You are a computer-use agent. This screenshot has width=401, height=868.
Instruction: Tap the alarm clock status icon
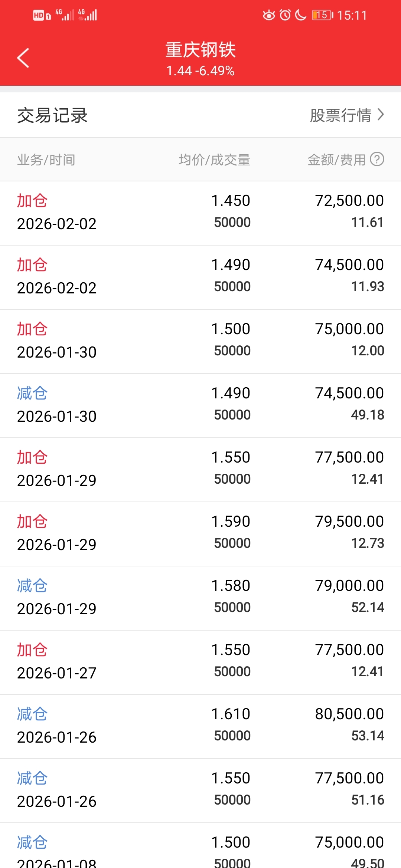pyautogui.click(x=285, y=15)
